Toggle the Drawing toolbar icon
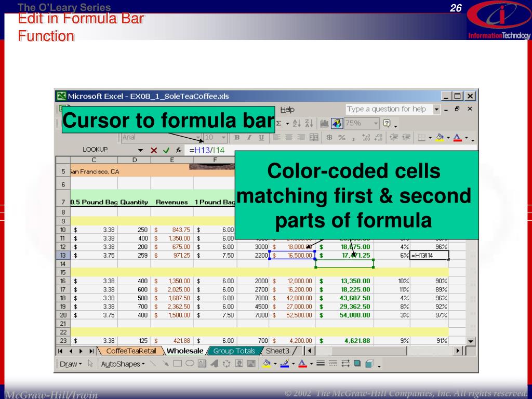 337,124
